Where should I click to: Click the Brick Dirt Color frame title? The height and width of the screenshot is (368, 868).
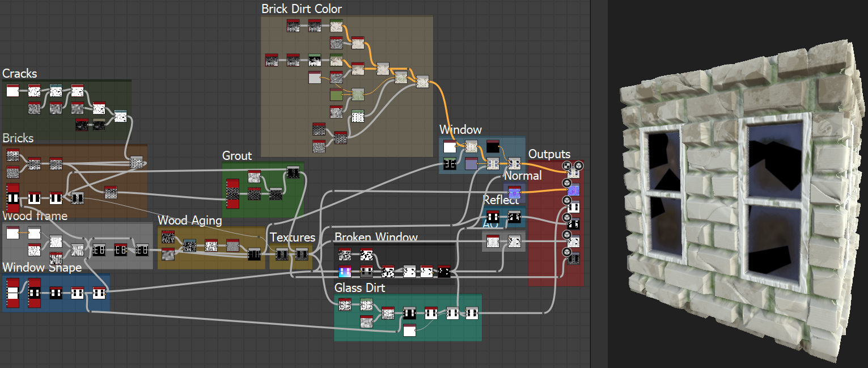[x=302, y=9]
